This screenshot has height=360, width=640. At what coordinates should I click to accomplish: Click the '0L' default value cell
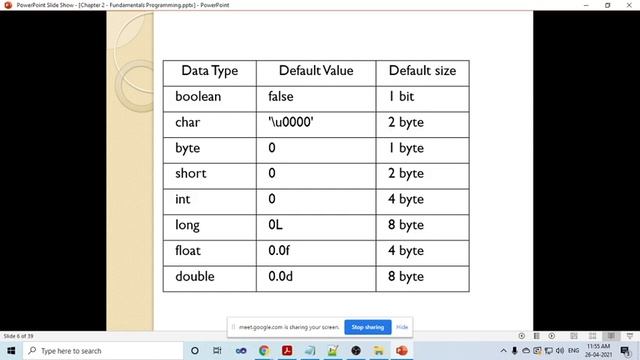coord(316,227)
